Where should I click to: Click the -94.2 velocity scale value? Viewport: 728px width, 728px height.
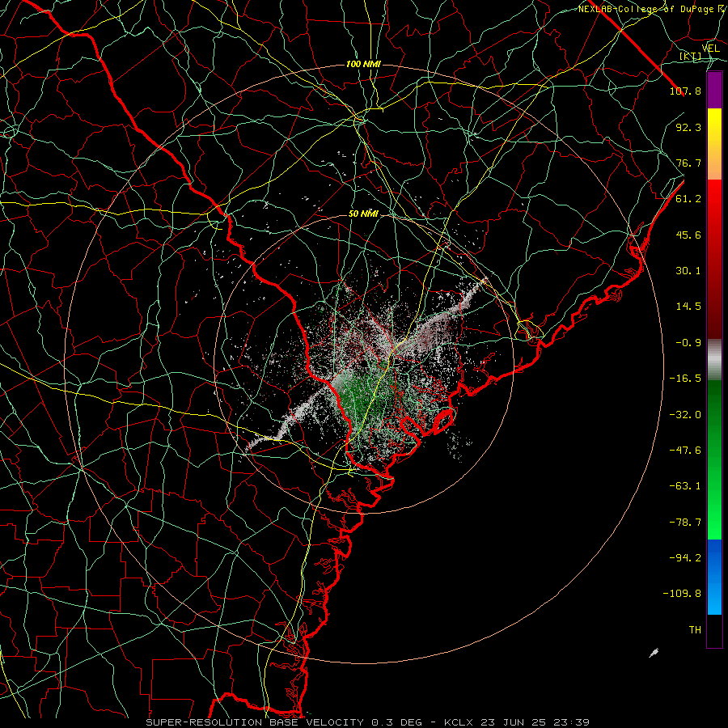pos(685,558)
